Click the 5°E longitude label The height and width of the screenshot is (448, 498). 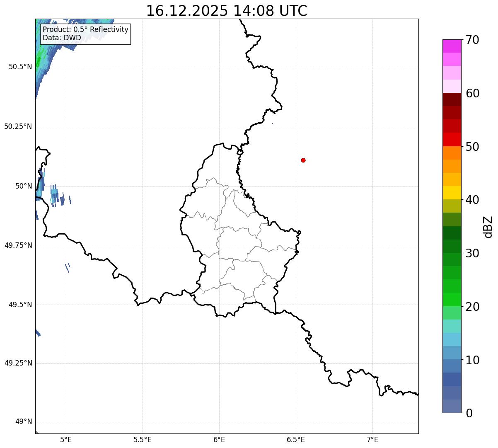(66, 440)
